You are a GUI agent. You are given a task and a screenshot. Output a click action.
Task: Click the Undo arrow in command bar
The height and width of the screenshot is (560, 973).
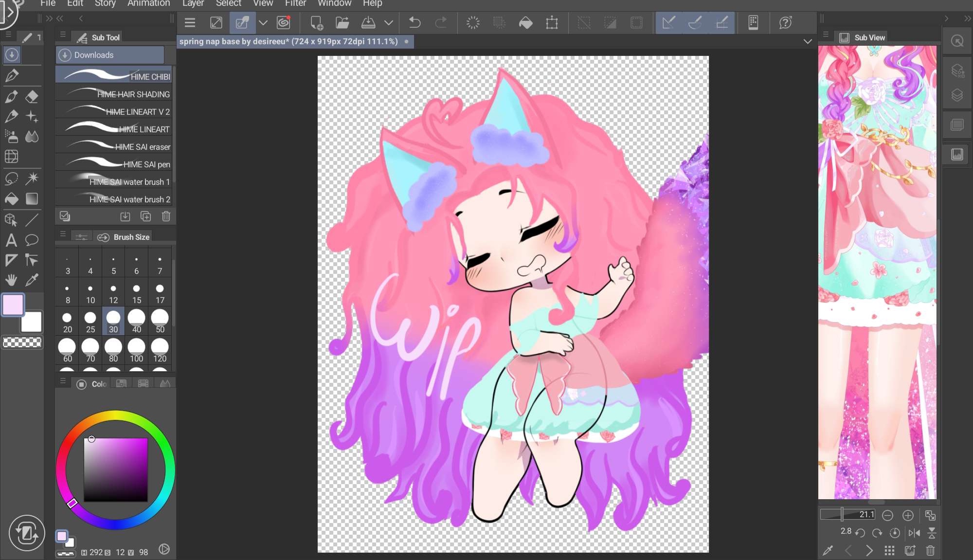point(414,22)
